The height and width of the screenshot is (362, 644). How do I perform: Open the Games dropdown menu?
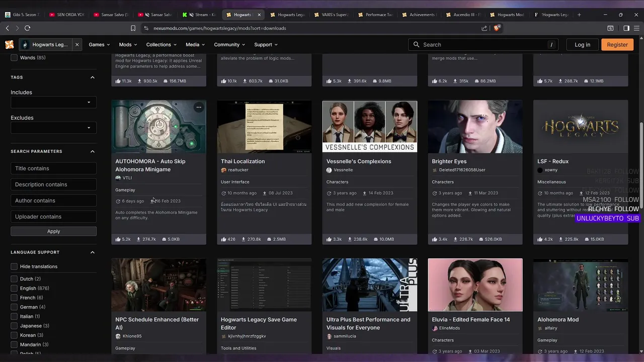99,45
